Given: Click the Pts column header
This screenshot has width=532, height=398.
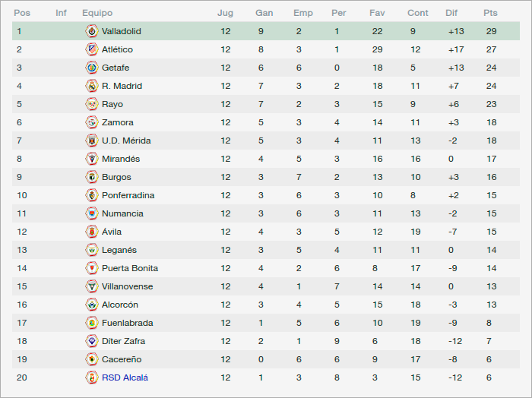Looking at the screenshot, I should pyautogui.click(x=490, y=13).
